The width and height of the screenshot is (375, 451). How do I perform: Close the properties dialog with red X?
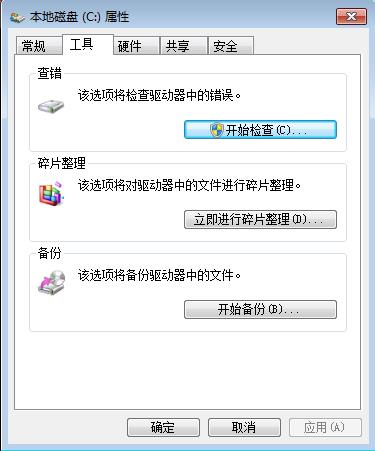pos(352,17)
